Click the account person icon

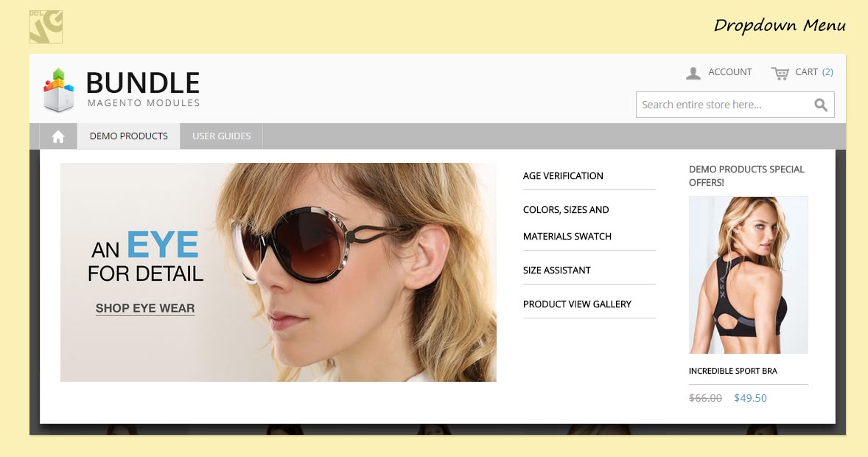tap(693, 72)
